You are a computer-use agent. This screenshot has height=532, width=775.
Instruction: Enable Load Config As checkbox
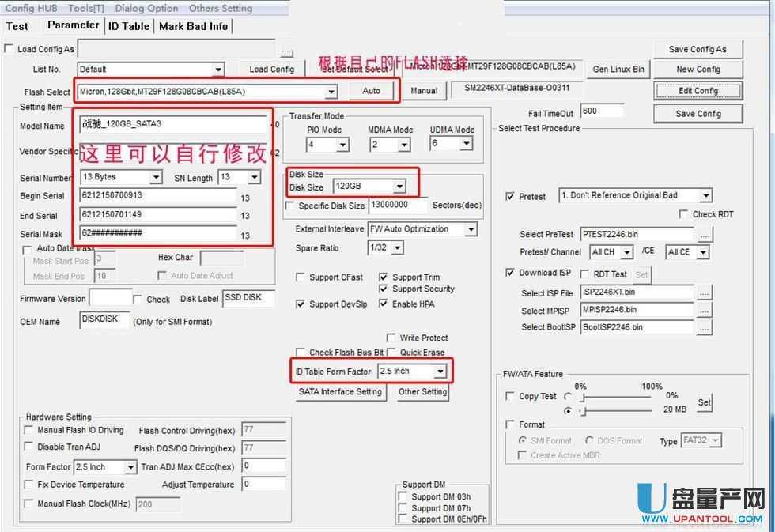click(x=9, y=48)
